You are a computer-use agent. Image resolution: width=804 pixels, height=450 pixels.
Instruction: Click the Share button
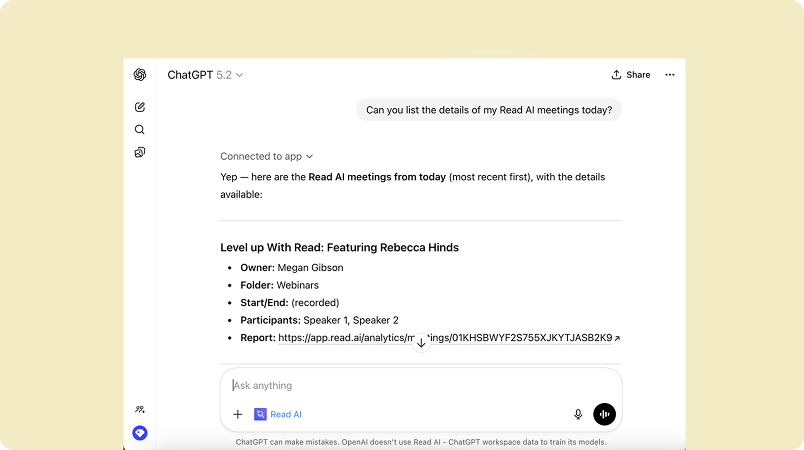pos(631,75)
